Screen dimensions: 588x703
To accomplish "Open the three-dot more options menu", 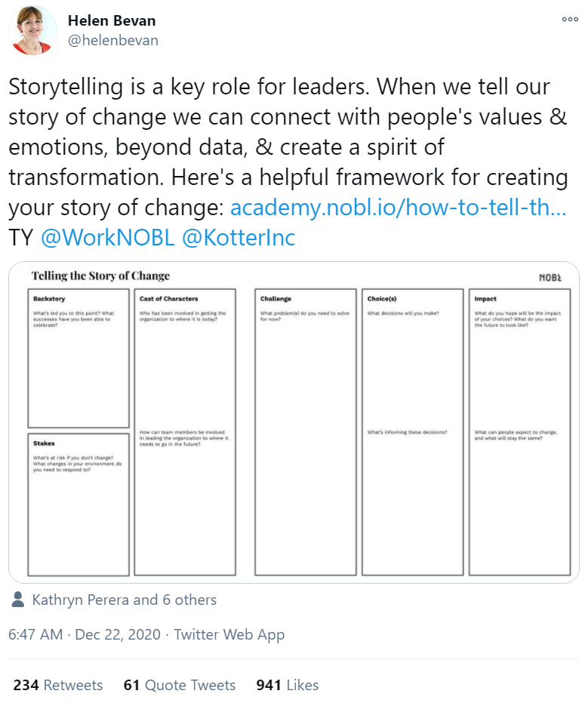I will click(570, 20).
